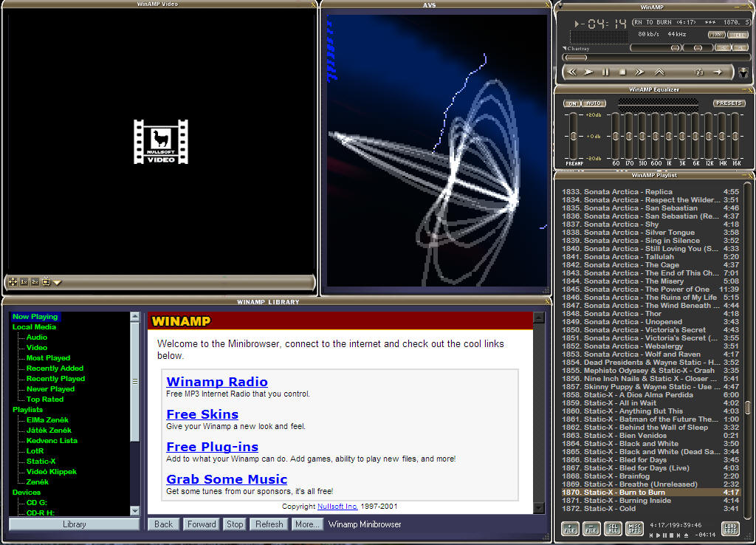The width and height of the screenshot is (756, 545).
Task: Click the video window 2x size icon
Action: point(35,282)
